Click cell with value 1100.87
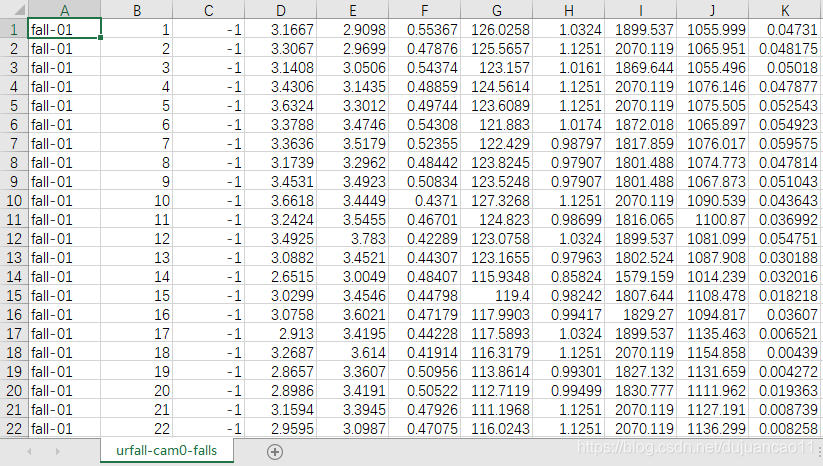The height and width of the screenshot is (466, 823). click(x=712, y=219)
